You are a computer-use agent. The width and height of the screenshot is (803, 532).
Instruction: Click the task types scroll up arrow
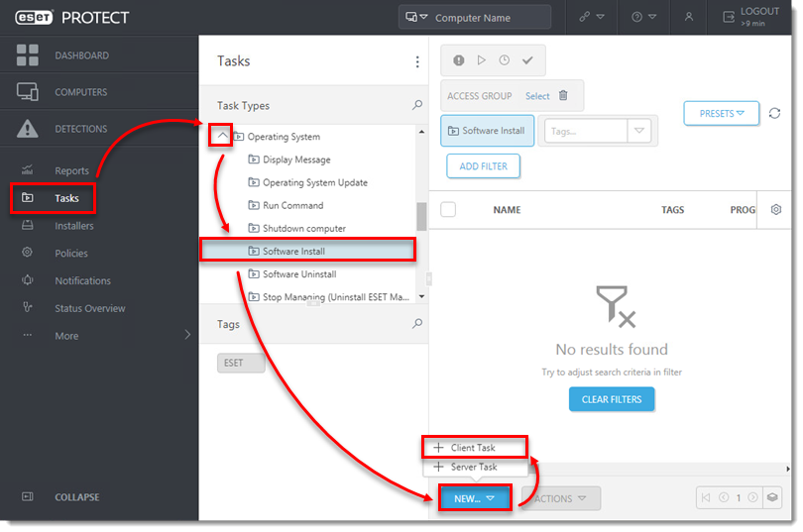pos(421,132)
